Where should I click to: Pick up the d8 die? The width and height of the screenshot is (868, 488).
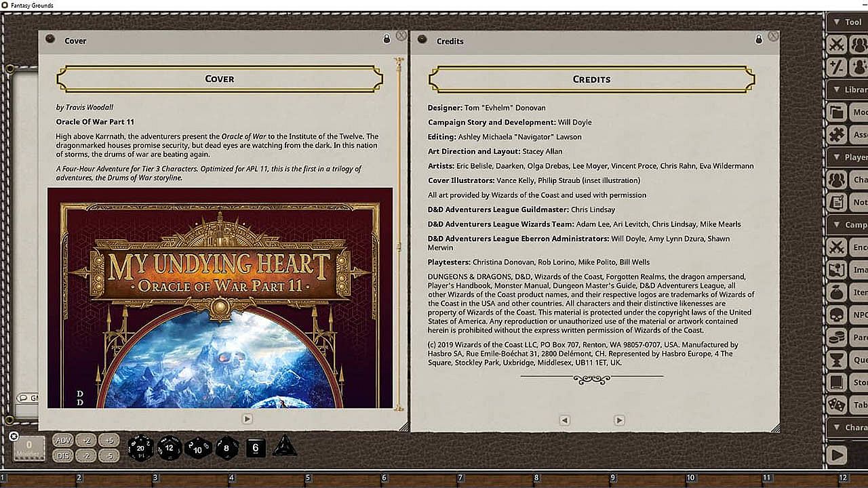[x=227, y=447]
